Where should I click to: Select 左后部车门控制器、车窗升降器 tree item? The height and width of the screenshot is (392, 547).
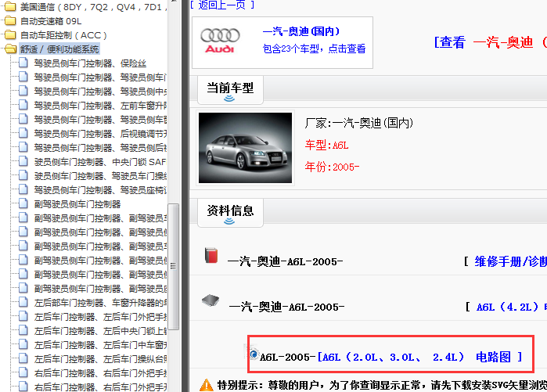coord(99,302)
